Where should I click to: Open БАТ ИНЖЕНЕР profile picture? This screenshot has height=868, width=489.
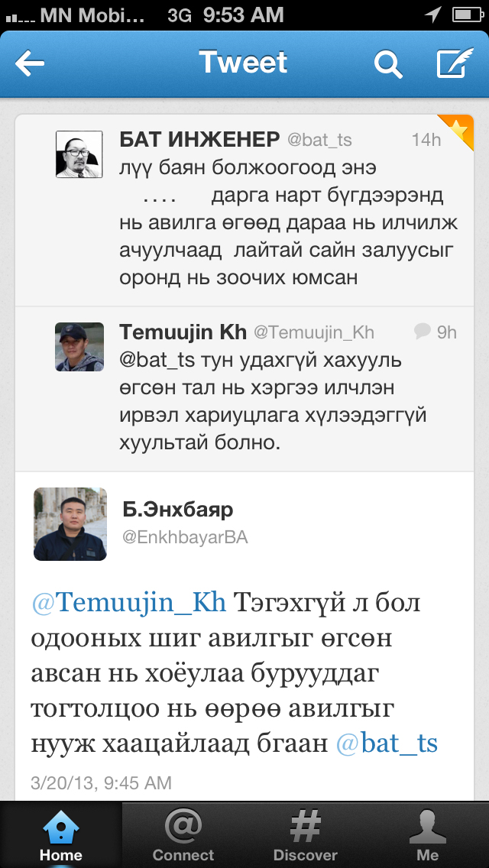tap(79, 154)
